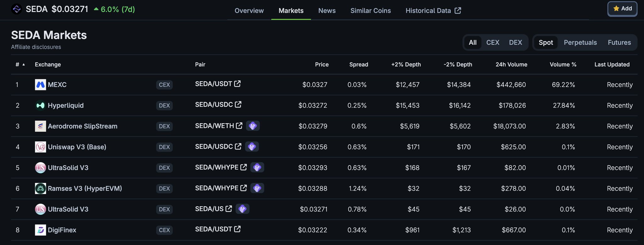
Task: Open the Similar Coins tab
Action: click(370, 11)
